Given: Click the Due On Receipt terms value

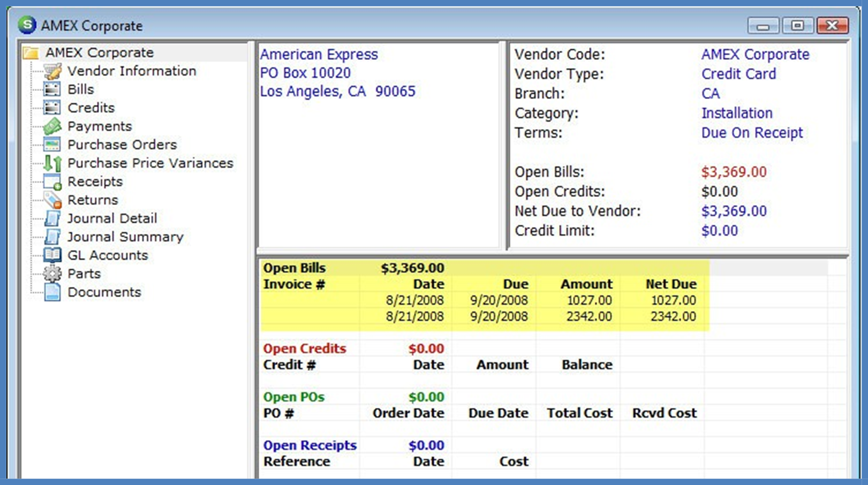Looking at the screenshot, I should (x=752, y=133).
